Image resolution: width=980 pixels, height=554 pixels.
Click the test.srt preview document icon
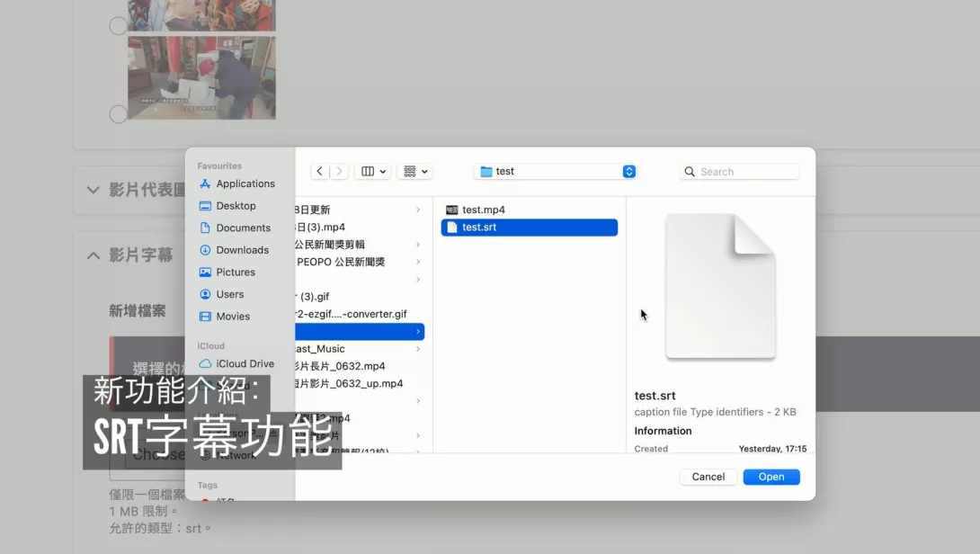721,286
